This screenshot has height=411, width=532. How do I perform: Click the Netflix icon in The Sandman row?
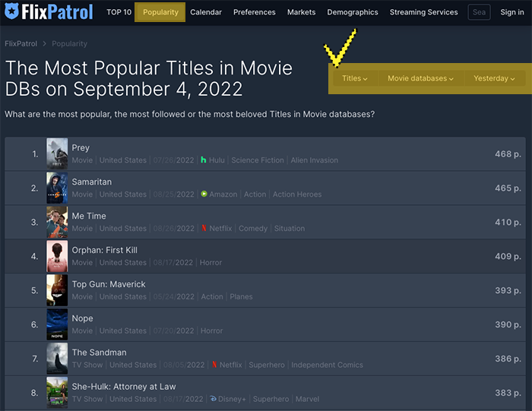point(214,365)
